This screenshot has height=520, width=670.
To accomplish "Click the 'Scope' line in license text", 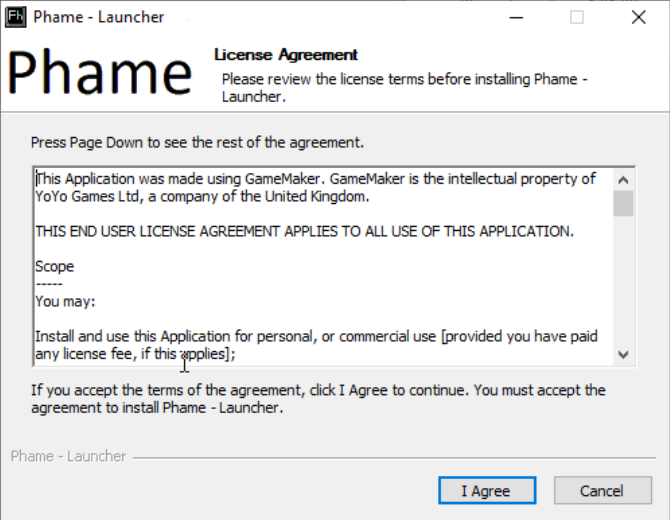I will point(55,267).
